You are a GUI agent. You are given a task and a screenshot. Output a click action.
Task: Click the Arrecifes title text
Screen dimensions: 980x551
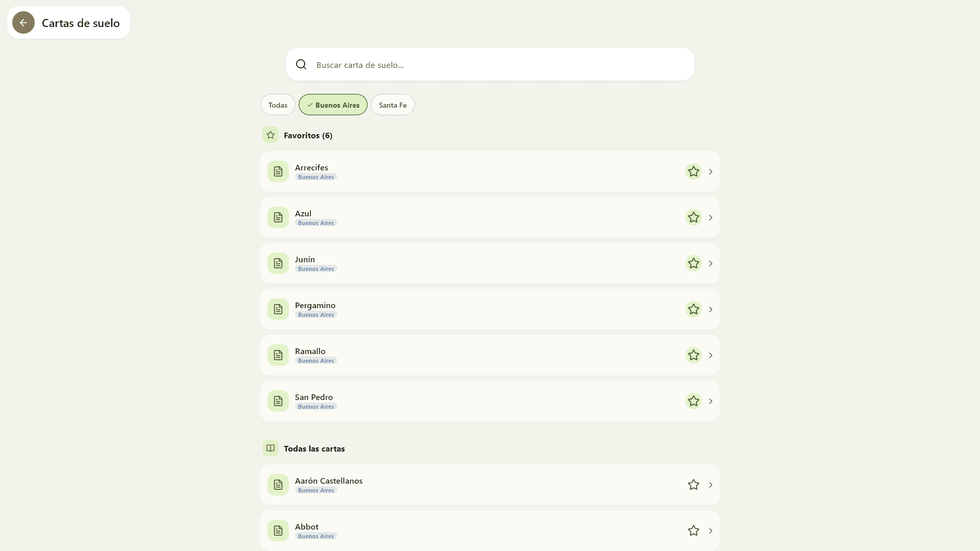[x=311, y=167]
